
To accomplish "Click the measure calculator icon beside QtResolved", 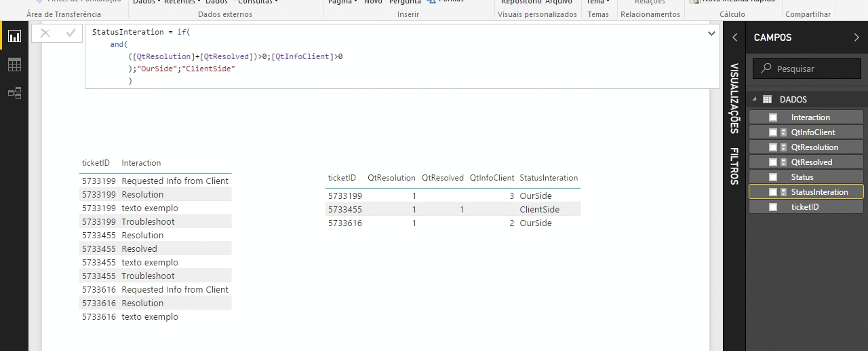I will click(784, 162).
